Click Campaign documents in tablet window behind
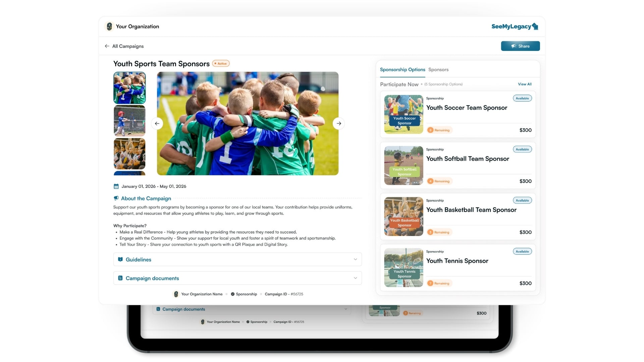644x362 pixels. tap(183, 309)
